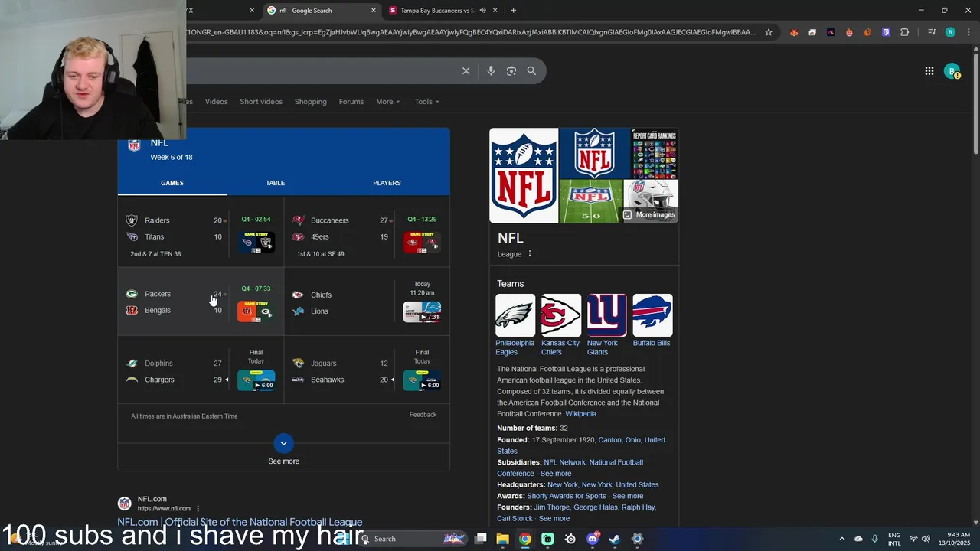Open Raiders vs Titans game story thumbnail
The width and height of the screenshot is (980, 551).
coord(256,243)
